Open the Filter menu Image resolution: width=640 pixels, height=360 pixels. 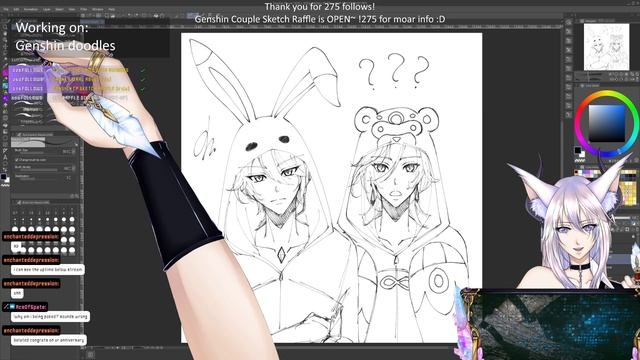click(84, 9)
